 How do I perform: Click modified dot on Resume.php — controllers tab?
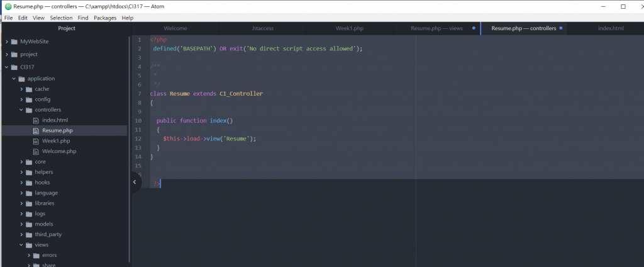tap(560, 28)
